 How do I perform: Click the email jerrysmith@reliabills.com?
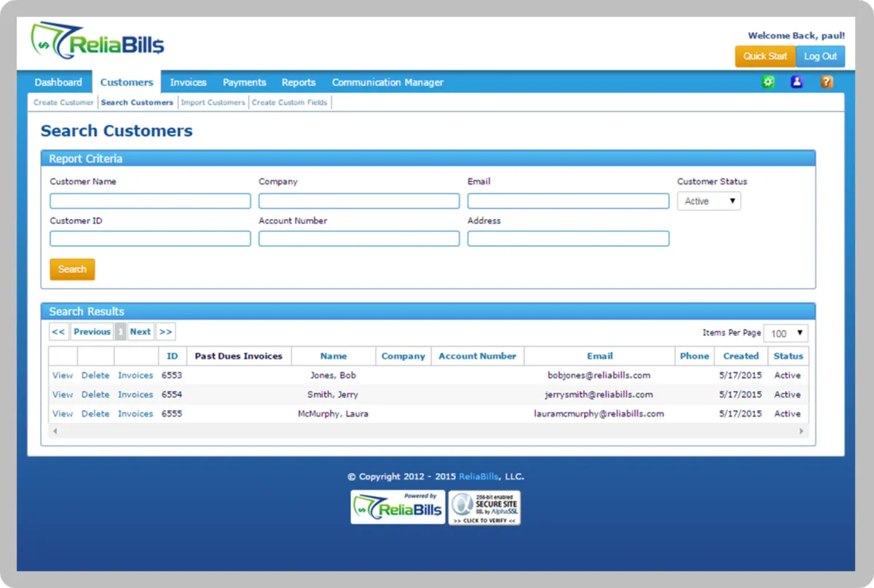599,394
